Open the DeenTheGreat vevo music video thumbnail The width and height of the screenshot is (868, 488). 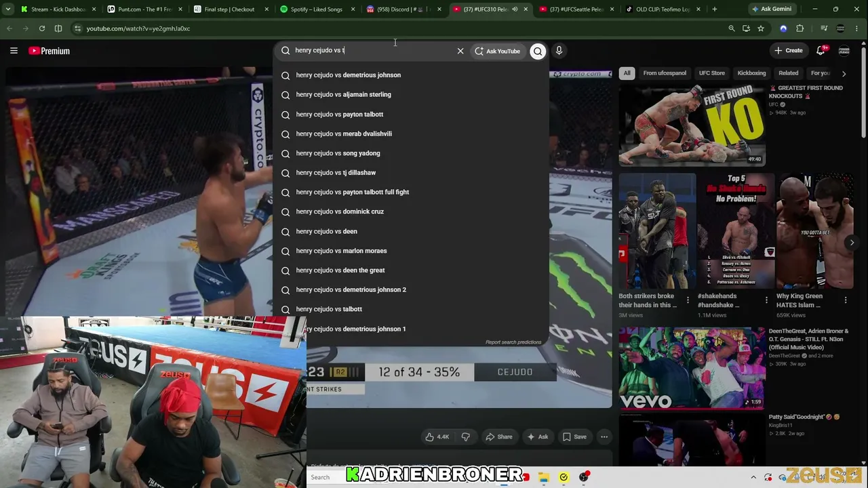pos(692,368)
